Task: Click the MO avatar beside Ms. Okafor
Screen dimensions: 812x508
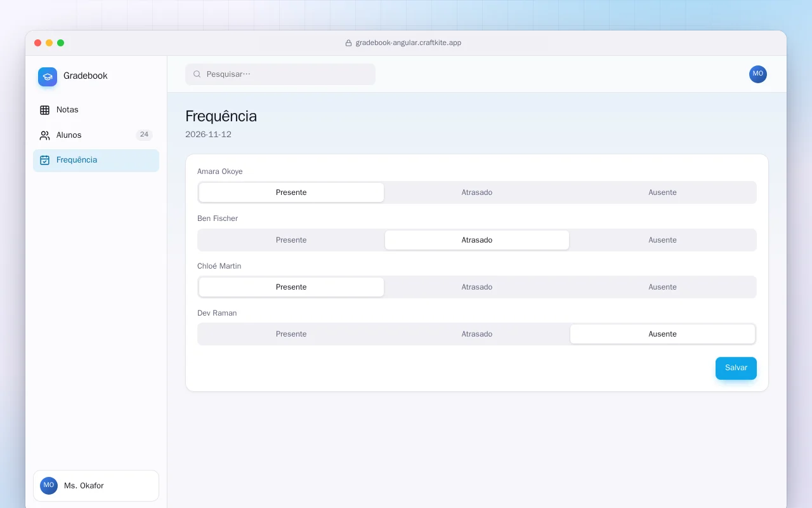Action: pos(49,486)
